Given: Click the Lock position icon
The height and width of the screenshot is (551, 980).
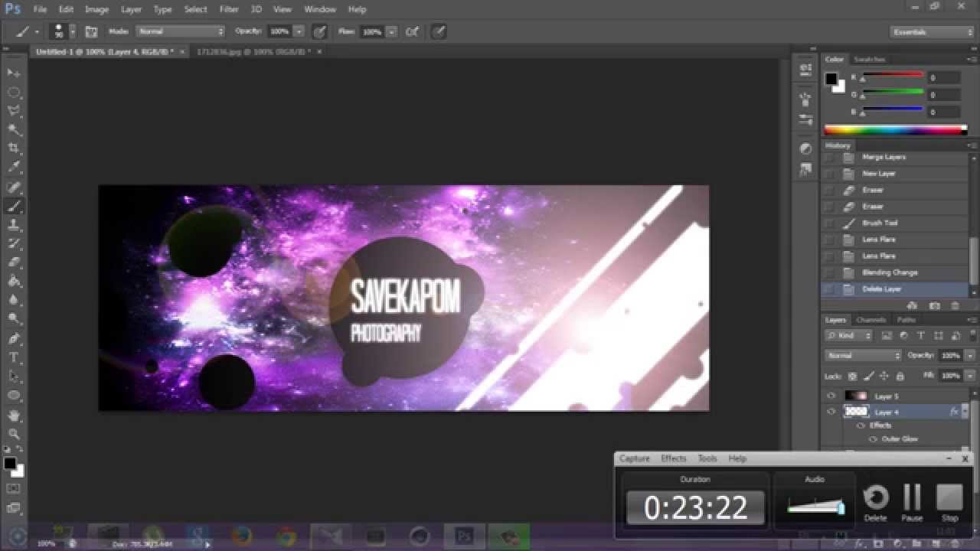Looking at the screenshot, I should point(884,376).
